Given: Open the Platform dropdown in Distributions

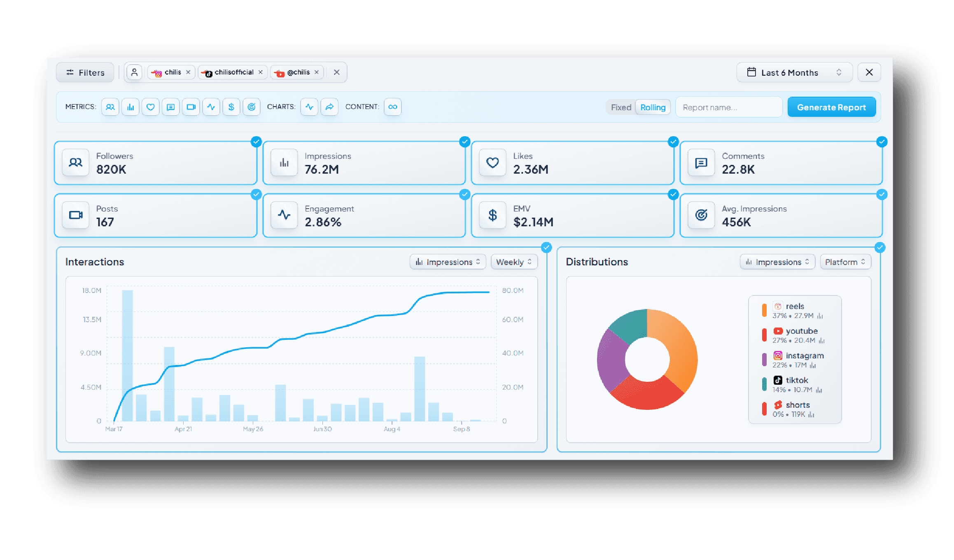Looking at the screenshot, I should pyautogui.click(x=845, y=262).
